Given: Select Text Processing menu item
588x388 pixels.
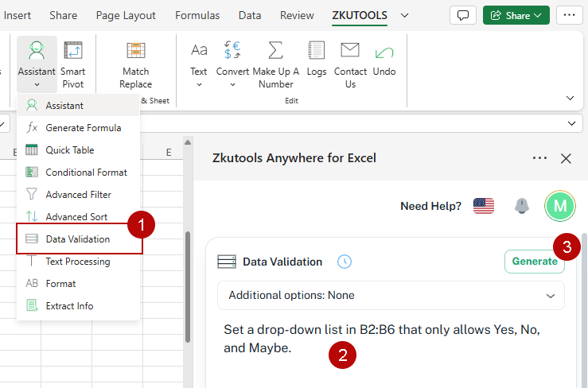Looking at the screenshot, I should tap(79, 262).
